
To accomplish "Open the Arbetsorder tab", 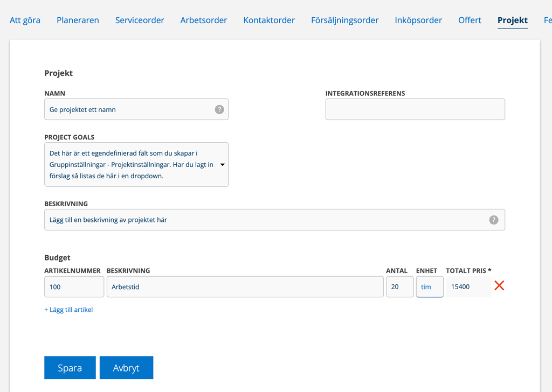I will (204, 20).
